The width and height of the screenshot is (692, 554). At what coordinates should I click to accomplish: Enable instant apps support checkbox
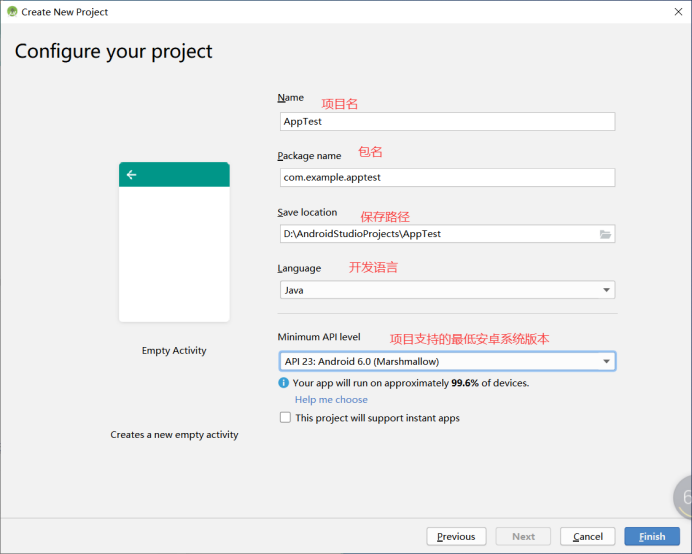286,418
